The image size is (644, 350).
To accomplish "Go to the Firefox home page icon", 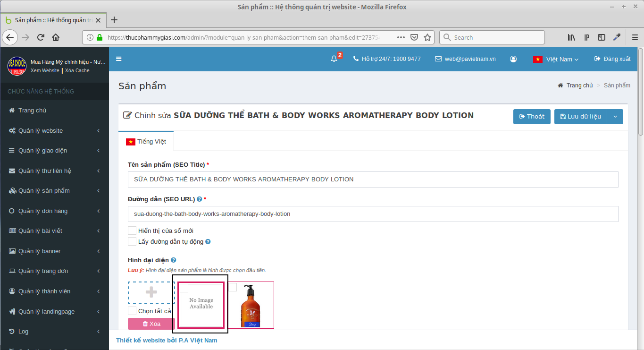I will (56, 37).
